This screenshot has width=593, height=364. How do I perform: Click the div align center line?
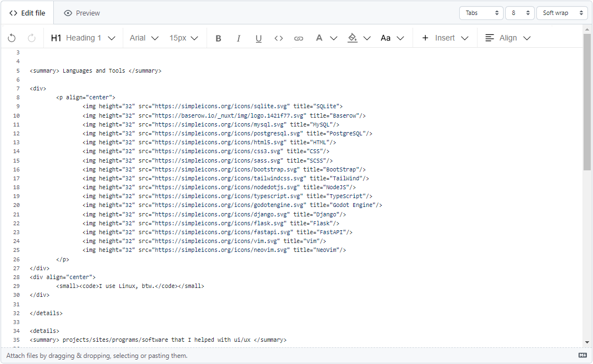(x=63, y=277)
